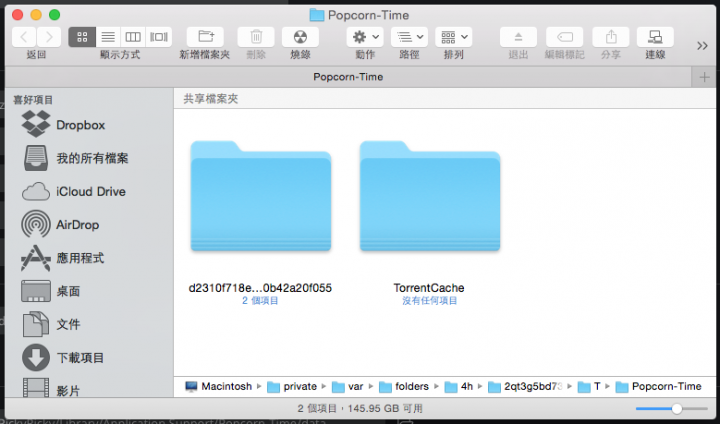The image size is (720, 424).
Task: Click var in the path bar
Action: tap(348, 386)
